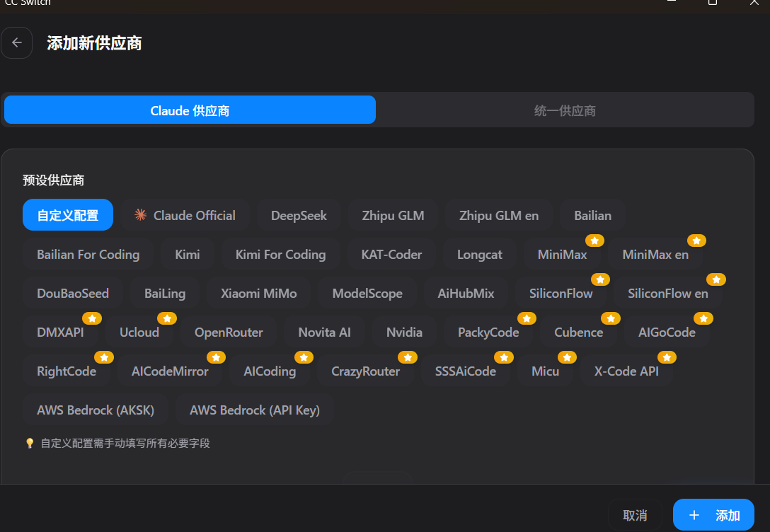Select the Nvidia preset provider

pyautogui.click(x=404, y=332)
